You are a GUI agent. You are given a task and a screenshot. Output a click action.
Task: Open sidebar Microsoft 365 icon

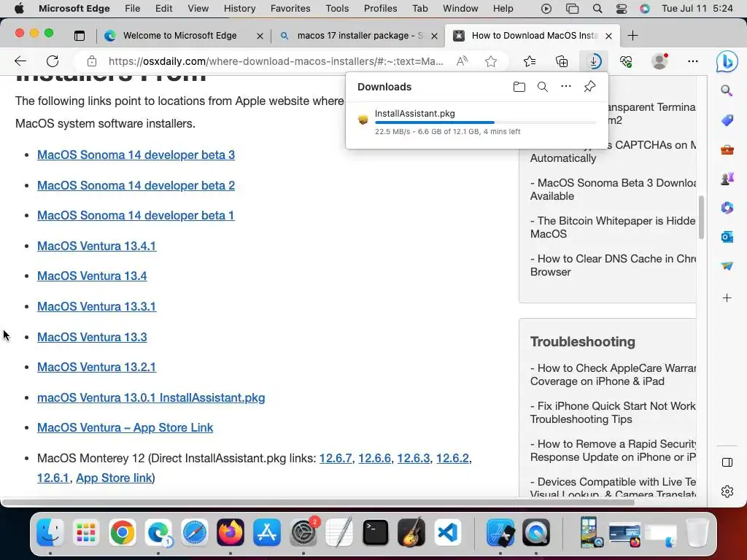[727, 208]
